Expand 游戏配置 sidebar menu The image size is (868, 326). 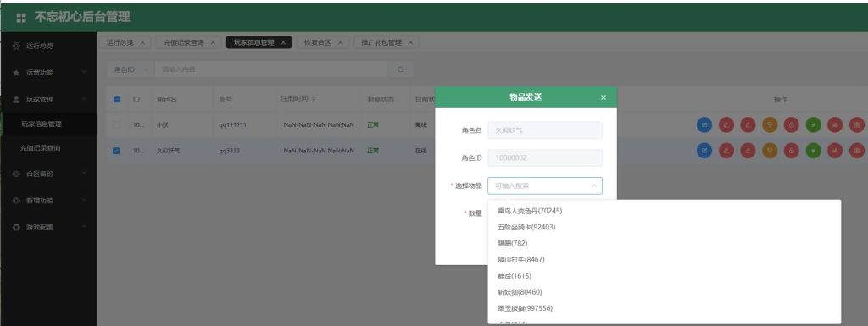point(48,227)
